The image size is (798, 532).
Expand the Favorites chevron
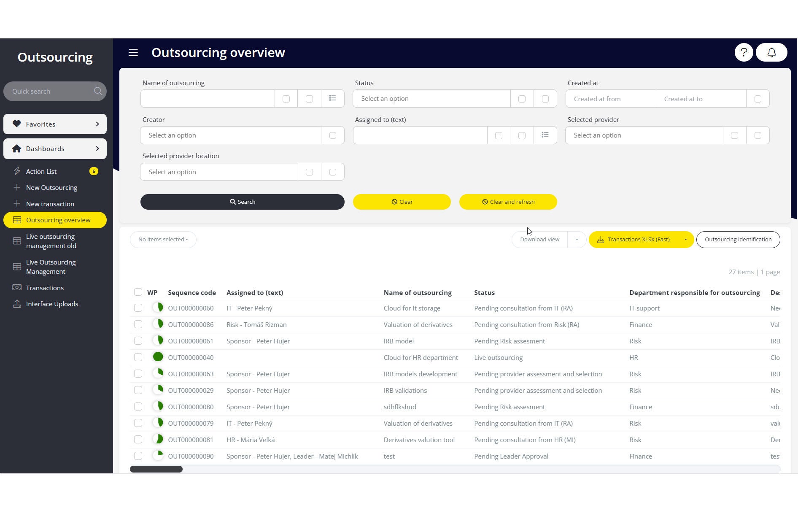click(97, 124)
